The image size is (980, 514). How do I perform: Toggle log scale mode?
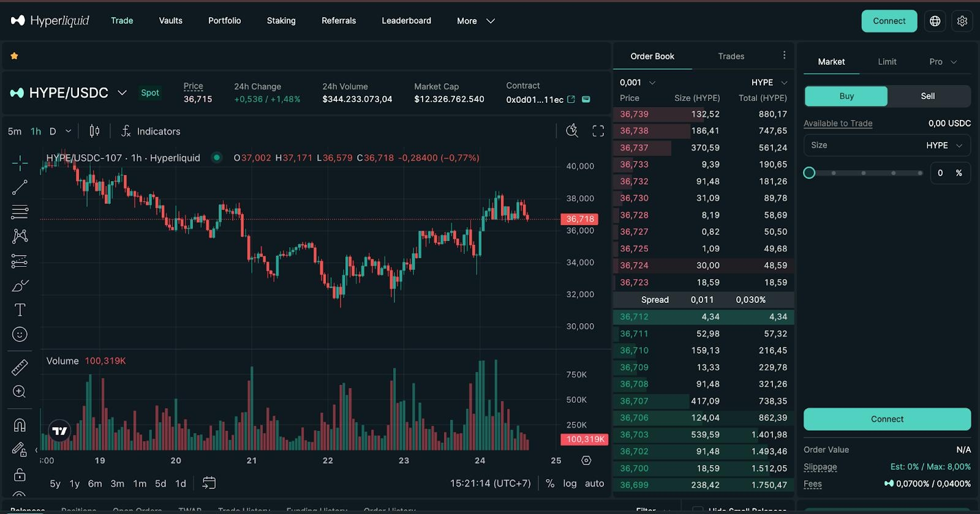pyautogui.click(x=570, y=483)
